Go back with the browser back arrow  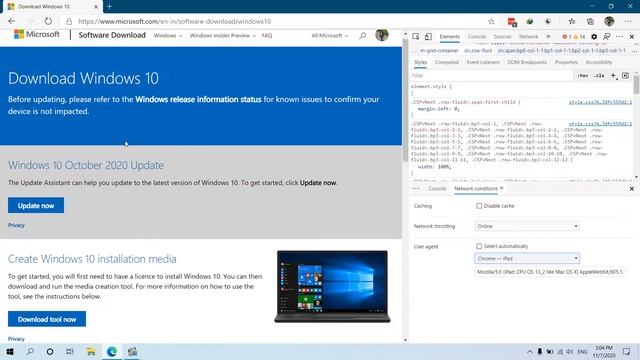(x=11, y=21)
